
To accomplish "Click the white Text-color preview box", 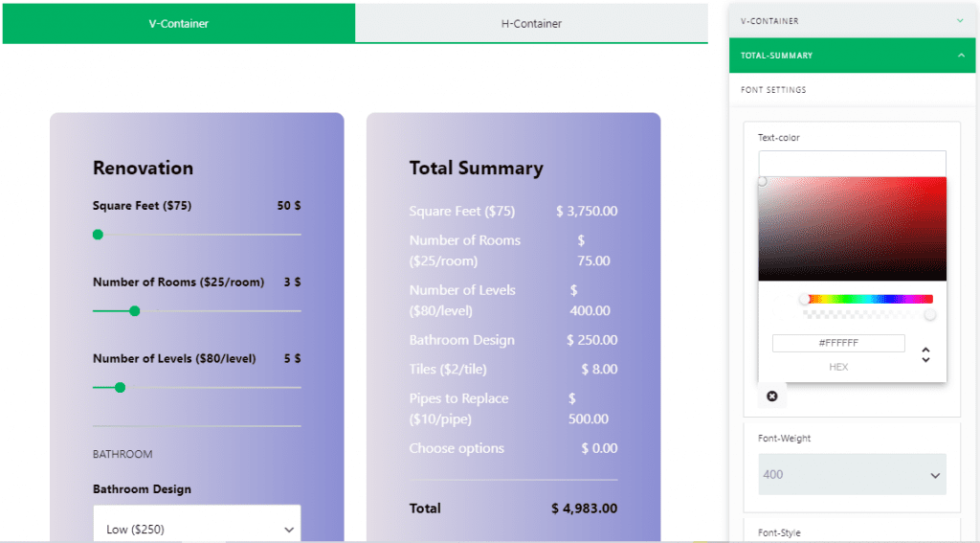I will (x=852, y=163).
